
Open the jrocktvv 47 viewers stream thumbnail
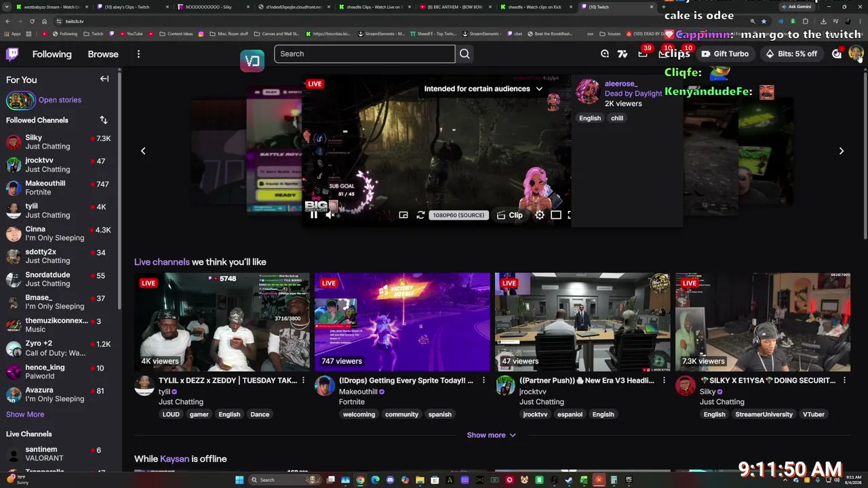(583, 322)
